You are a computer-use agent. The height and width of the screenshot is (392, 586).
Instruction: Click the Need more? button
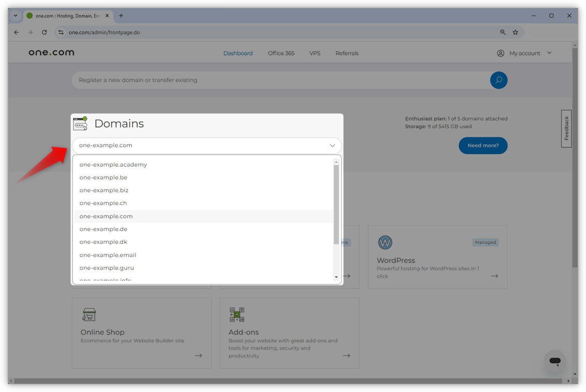[482, 145]
